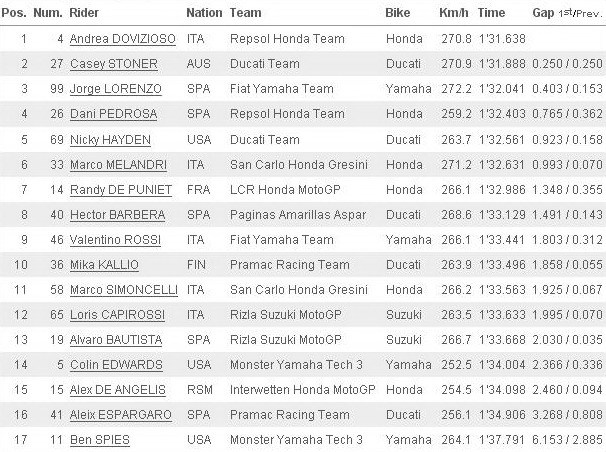Viewport: 606px width, 452px height.
Task: Open Marco MELANDRI rider page
Action: pyautogui.click(x=118, y=165)
